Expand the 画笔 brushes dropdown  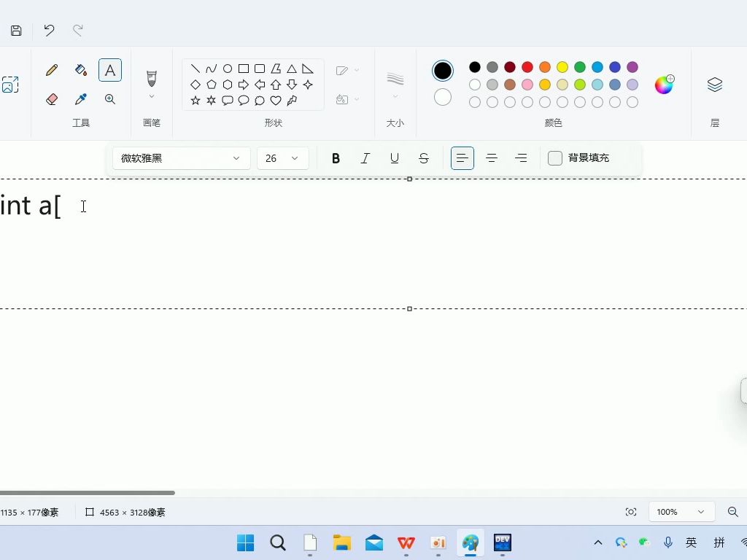click(151, 96)
